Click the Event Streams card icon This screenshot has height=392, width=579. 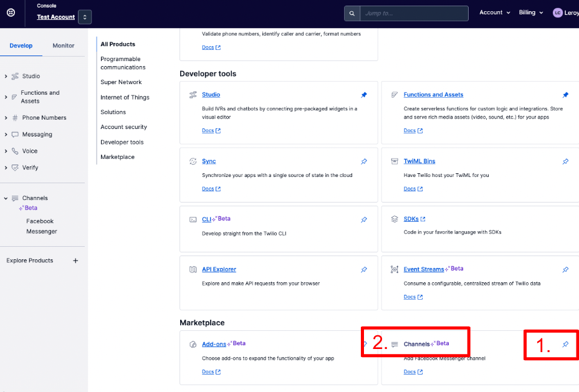point(395,269)
